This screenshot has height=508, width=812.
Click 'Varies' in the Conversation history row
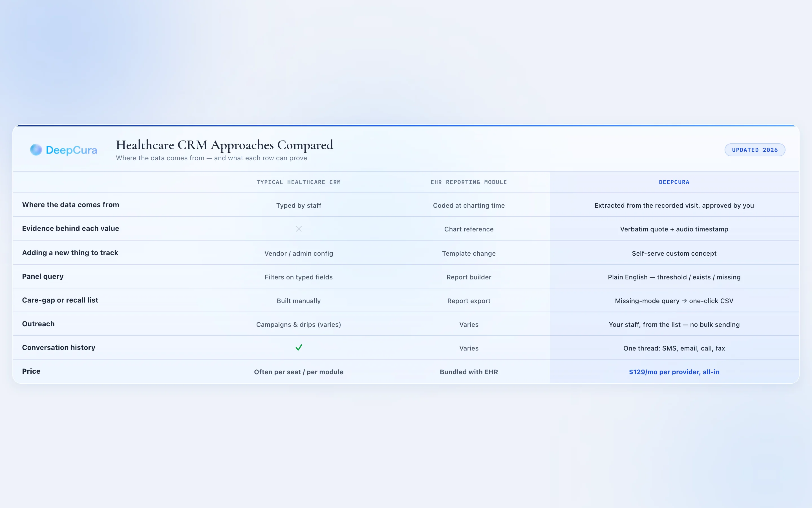(469, 348)
